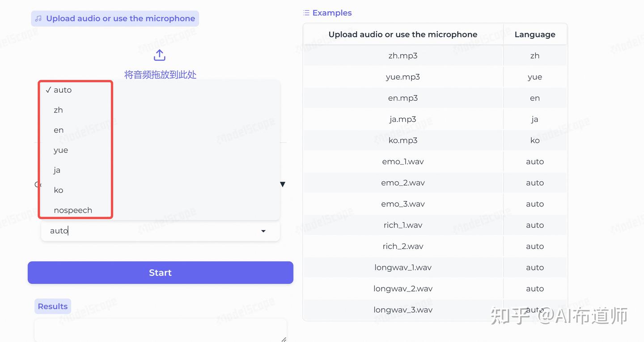Click the music note icon beside upload label
The width and height of the screenshot is (644, 342).
coord(38,18)
